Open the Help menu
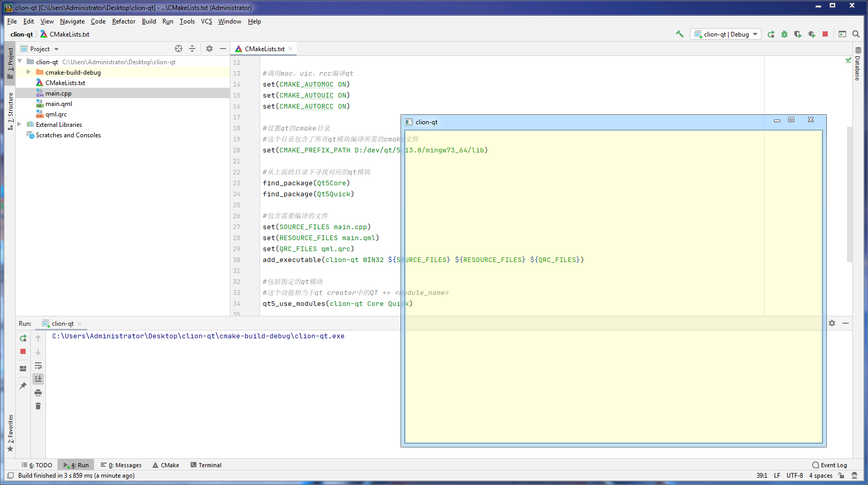The image size is (868, 485). [254, 21]
